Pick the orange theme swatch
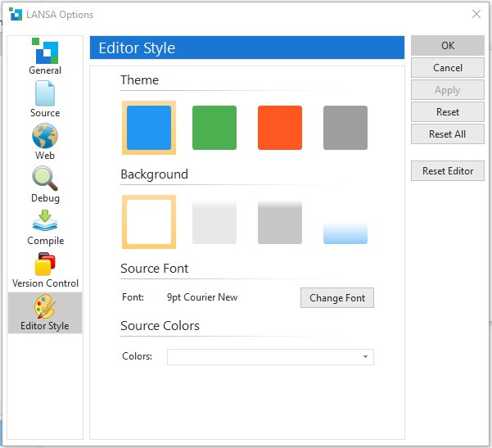Image resolution: width=492 pixels, height=448 pixels. [280, 128]
